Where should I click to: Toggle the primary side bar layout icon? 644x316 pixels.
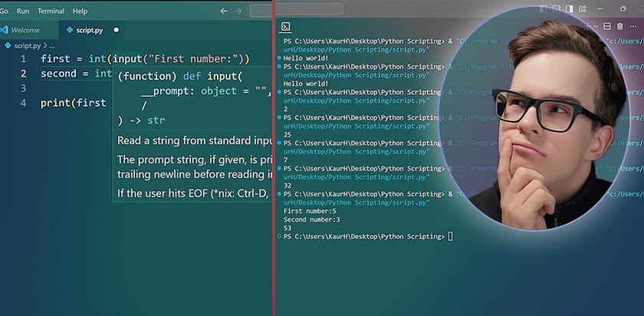point(544,9)
